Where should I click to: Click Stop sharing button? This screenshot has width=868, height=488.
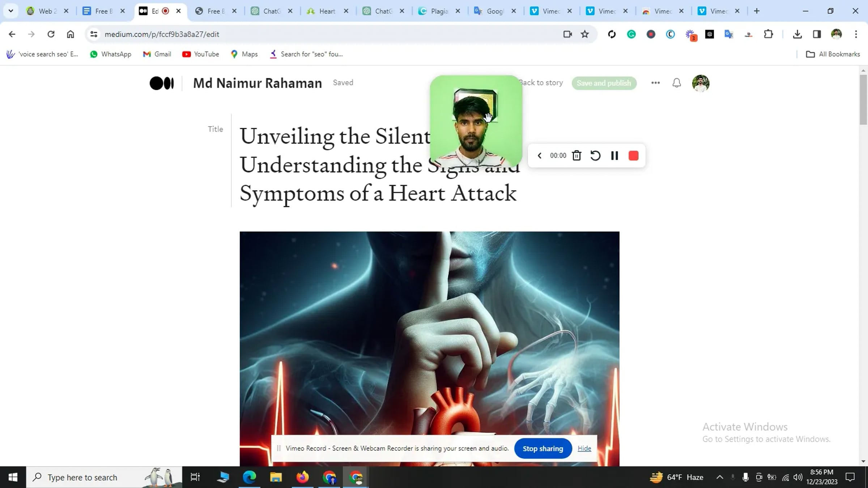coord(542,448)
